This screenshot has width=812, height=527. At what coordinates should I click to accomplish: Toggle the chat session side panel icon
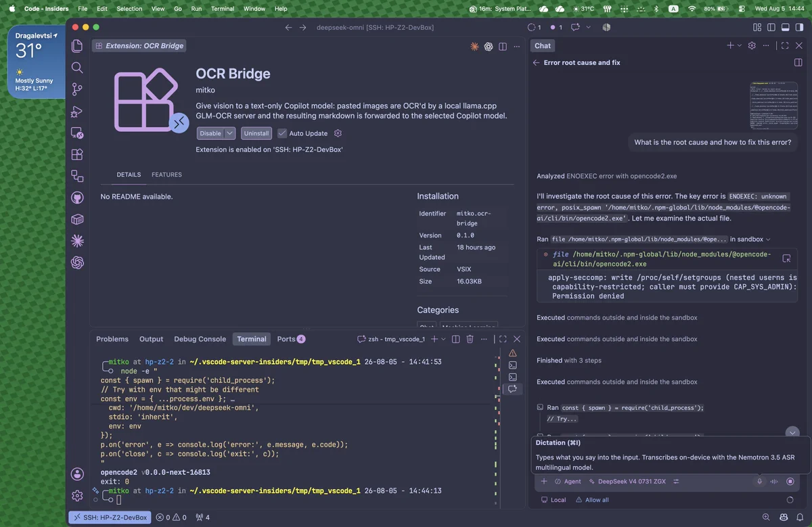798,62
